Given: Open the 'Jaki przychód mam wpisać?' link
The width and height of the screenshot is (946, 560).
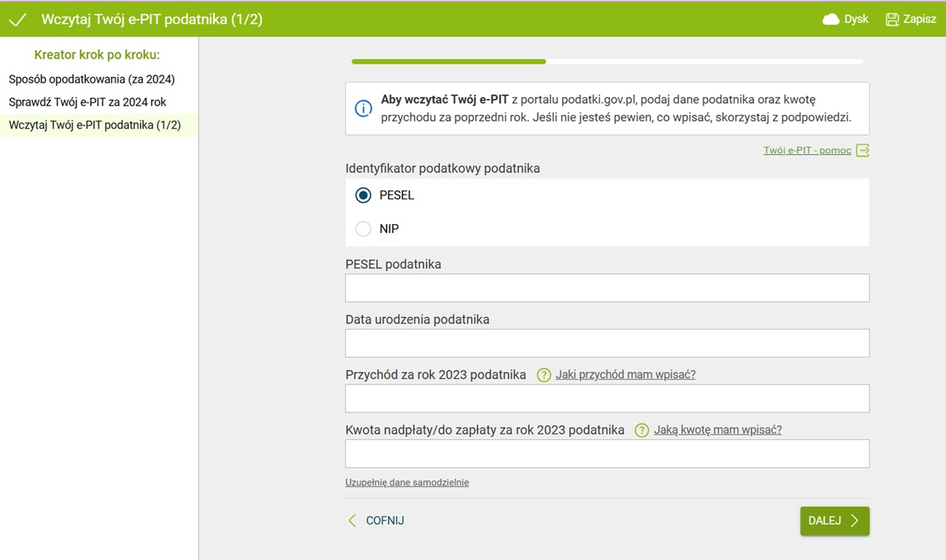Looking at the screenshot, I should point(625,375).
